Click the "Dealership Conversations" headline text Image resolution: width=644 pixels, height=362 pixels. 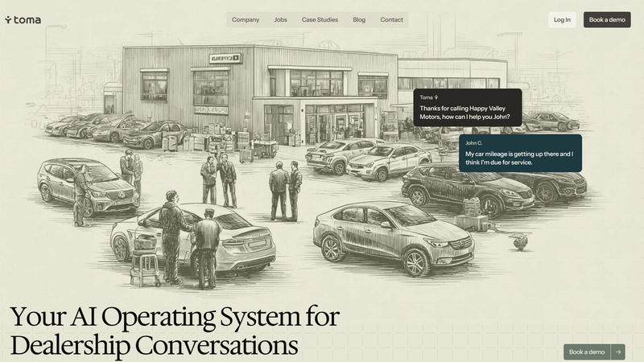(x=154, y=345)
